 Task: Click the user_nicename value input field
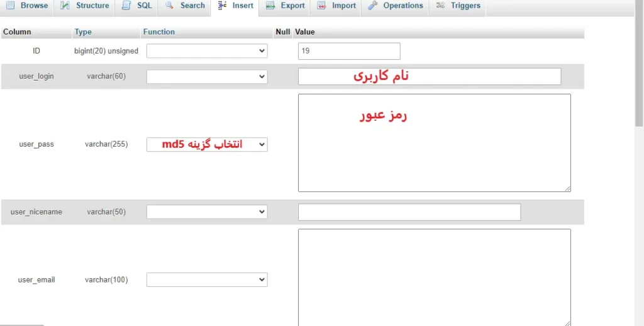(x=409, y=212)
